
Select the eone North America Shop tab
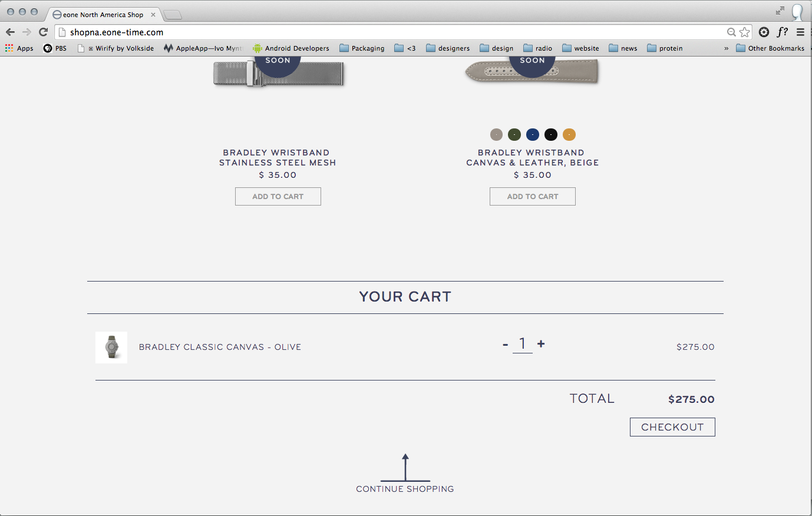103,15
